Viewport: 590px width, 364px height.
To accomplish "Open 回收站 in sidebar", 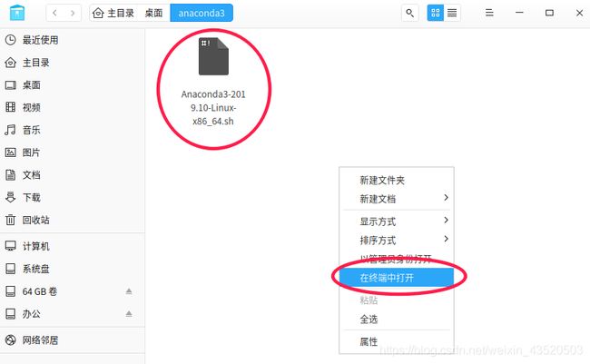I will point(73,220).
